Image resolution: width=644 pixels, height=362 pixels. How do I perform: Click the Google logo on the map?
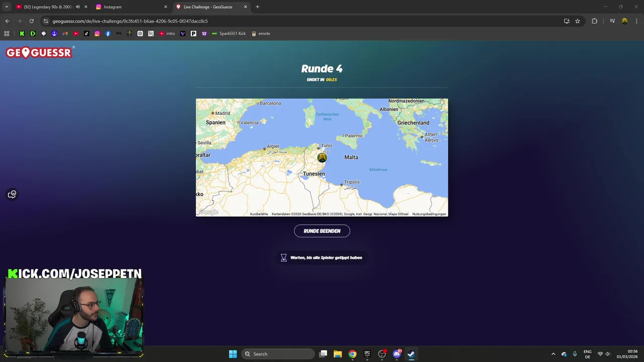coord(208,212)
